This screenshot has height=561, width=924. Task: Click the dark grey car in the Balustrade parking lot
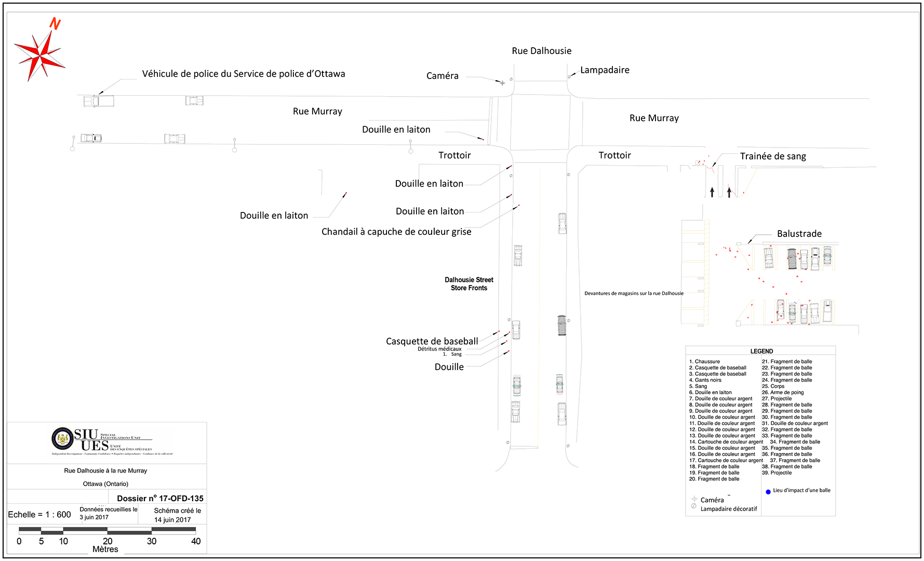(x=792, y=258)
